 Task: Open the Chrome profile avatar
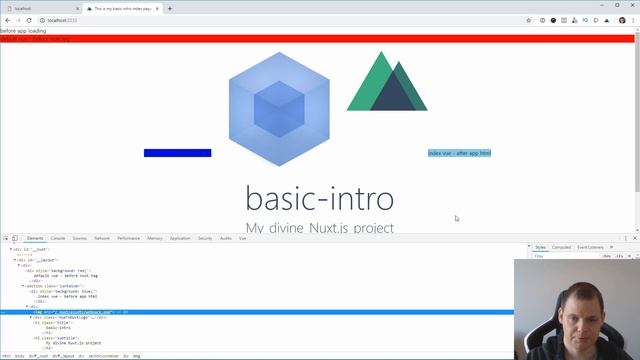[x=622, y=20]
